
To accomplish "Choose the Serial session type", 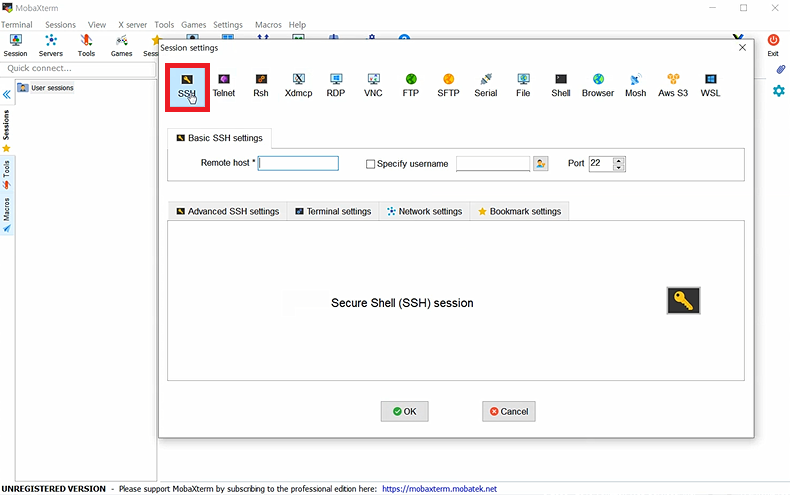I will [x=486, y=86].
